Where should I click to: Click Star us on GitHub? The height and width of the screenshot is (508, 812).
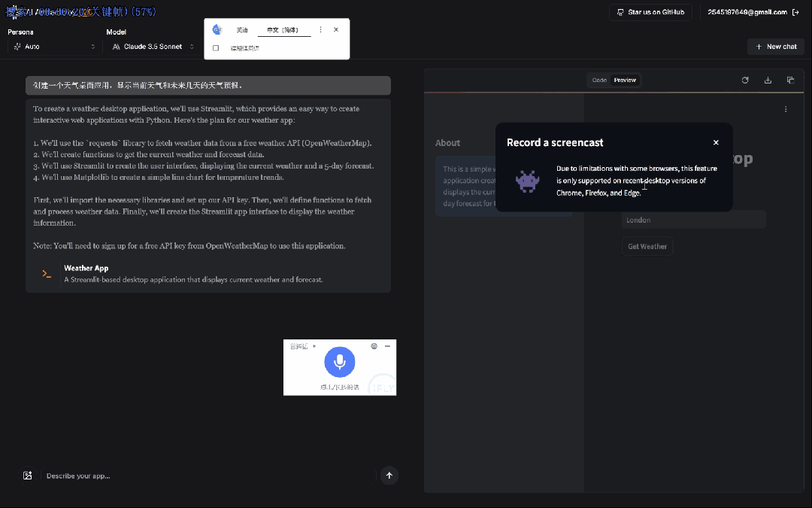(650, 11)
